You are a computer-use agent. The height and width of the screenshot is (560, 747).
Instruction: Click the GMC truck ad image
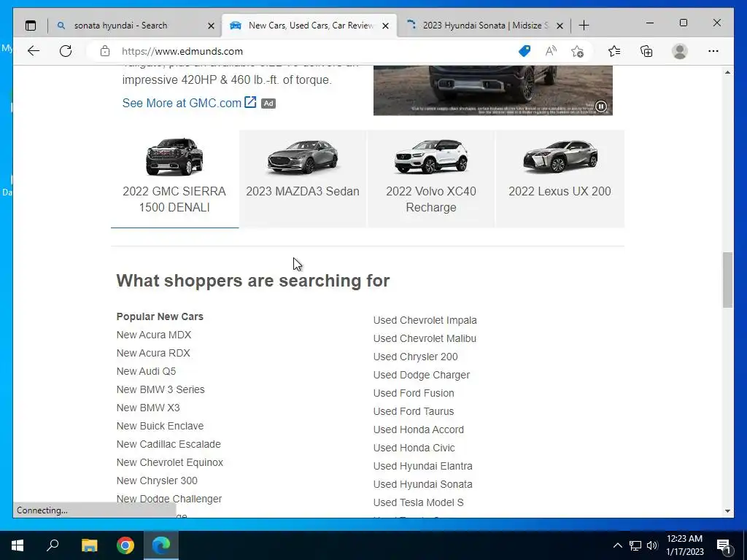[492, 90]
